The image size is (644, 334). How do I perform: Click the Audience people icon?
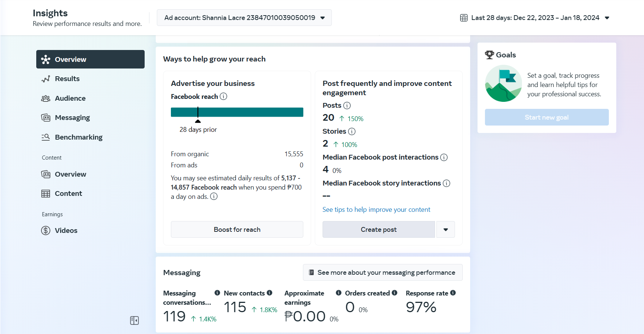pyautogui.click(x=45, y=98)
